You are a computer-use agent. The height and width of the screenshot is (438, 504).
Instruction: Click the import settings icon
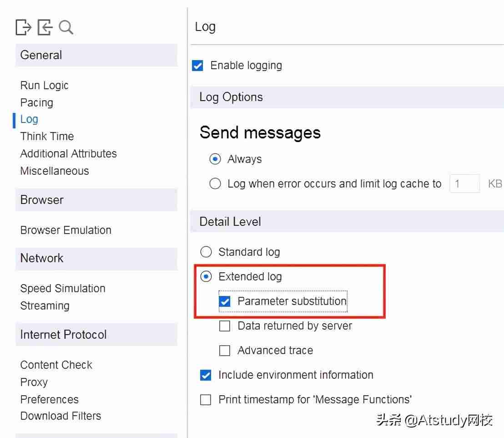click(45, 27)
